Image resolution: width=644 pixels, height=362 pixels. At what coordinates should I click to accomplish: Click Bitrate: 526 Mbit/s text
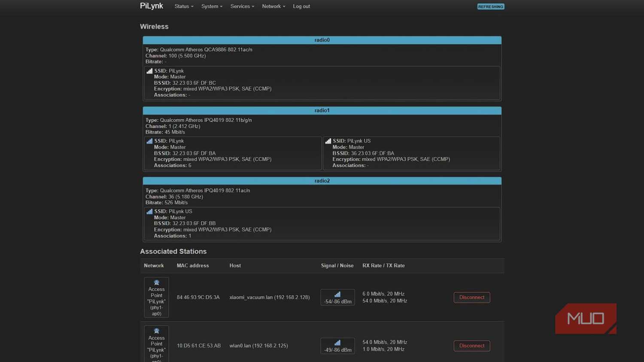[x=167, y=202]
